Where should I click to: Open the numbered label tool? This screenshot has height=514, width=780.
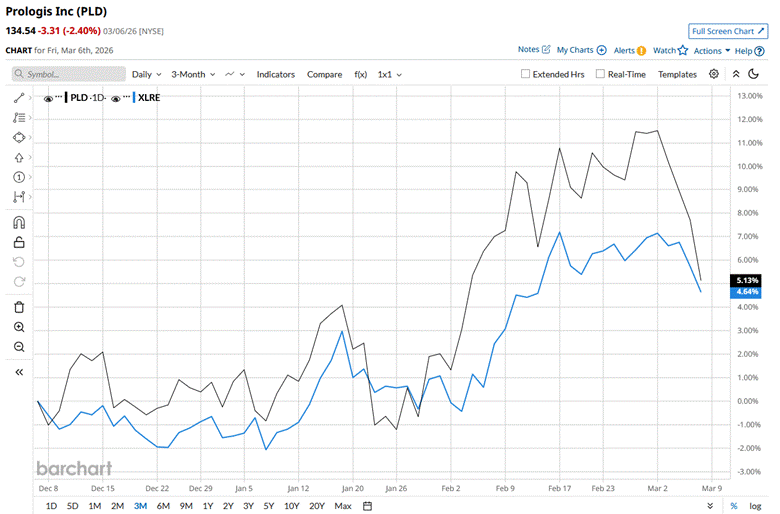coord(19,177)
